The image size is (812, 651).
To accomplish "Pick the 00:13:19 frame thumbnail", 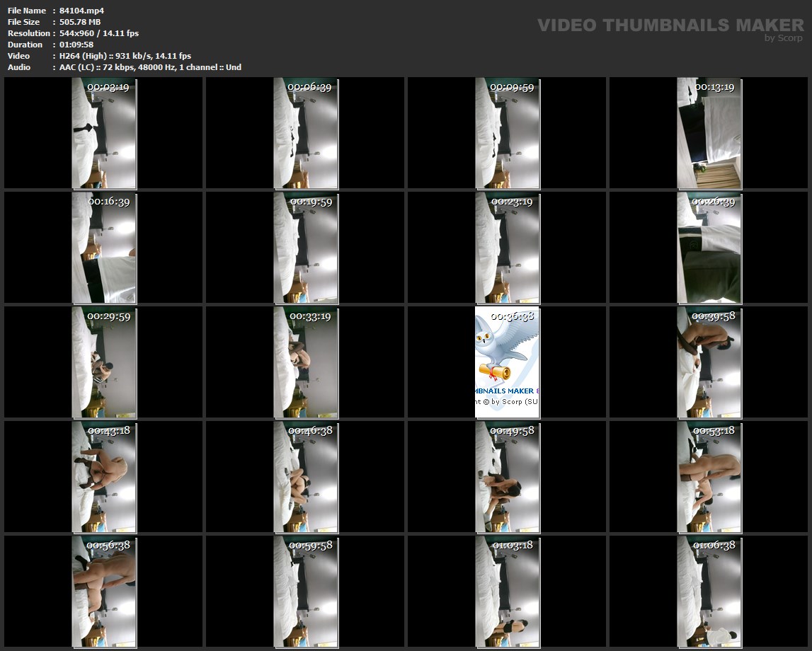I will [x=709, y=133].
